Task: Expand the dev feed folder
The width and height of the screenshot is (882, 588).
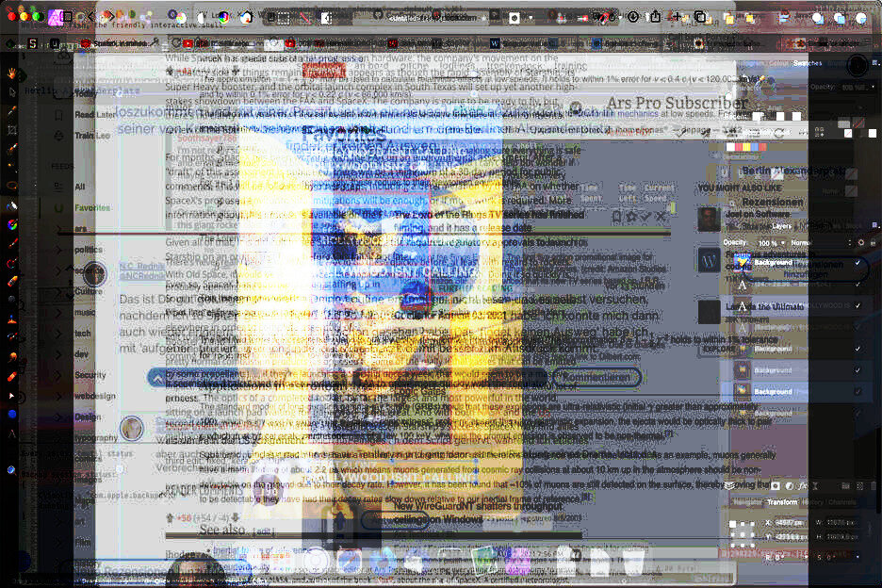Action: (59, 354)
